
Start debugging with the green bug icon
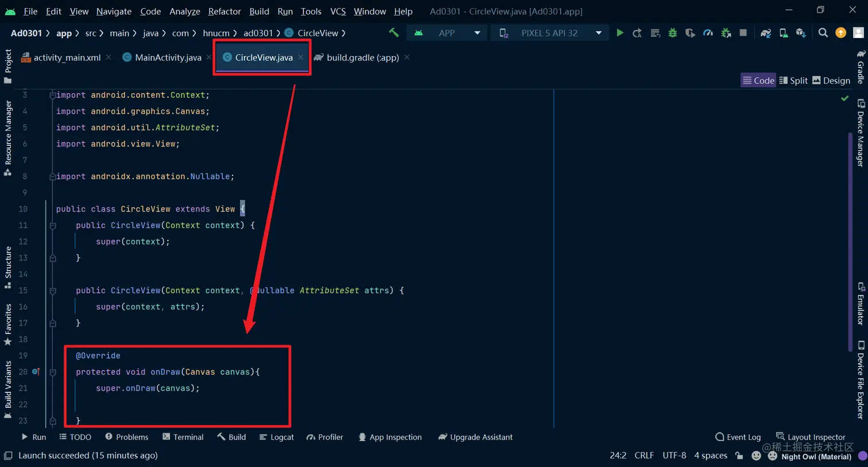(x=672, y=33)
